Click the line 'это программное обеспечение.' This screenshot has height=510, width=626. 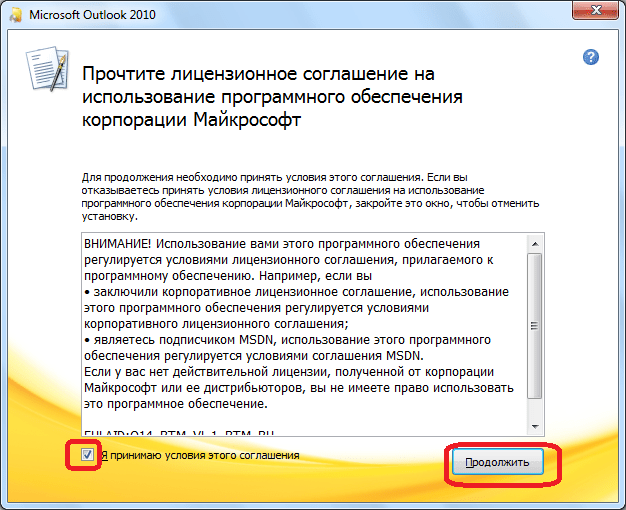click(176, 404)
